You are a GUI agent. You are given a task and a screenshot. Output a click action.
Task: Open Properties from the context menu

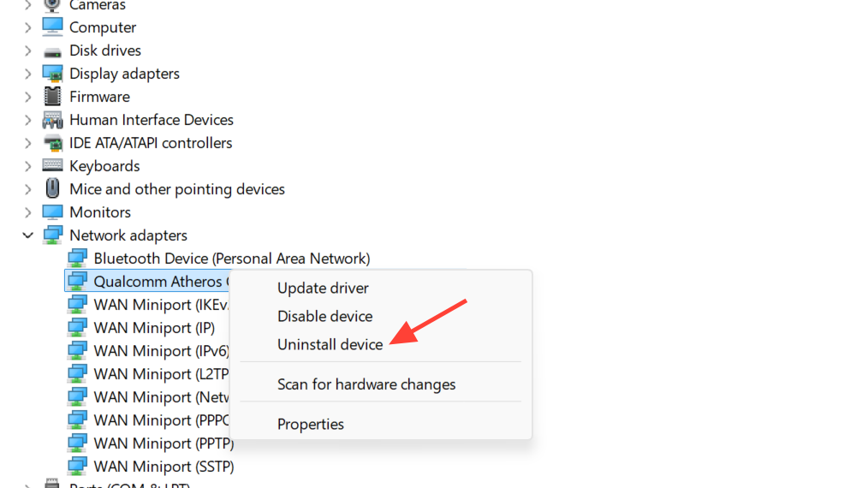pos(311,425)
